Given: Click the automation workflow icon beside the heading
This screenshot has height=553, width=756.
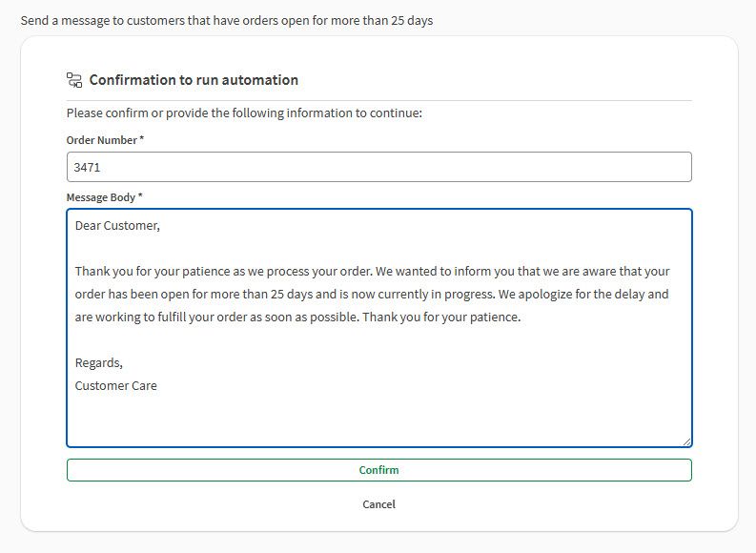Looking at the screenshot, I should (x=74, y=80).
